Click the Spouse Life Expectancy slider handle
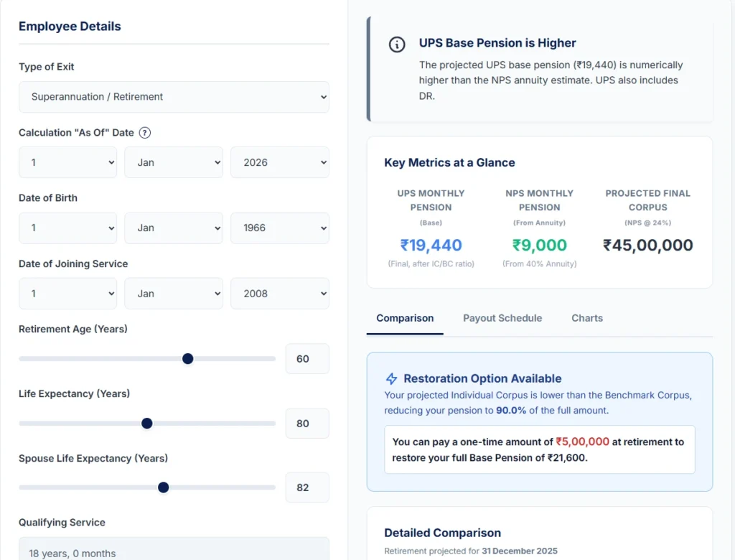 point(164,487)
